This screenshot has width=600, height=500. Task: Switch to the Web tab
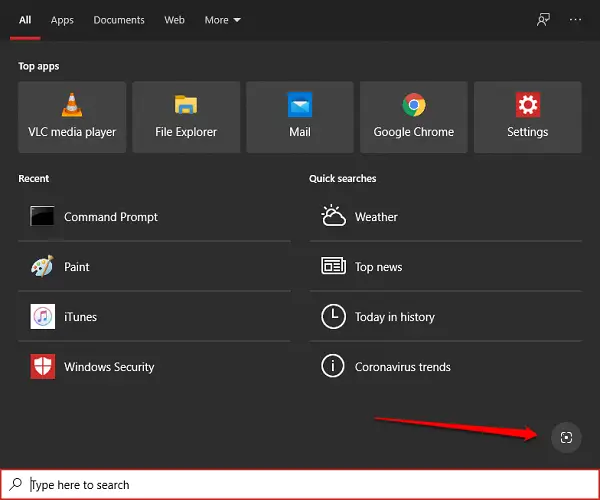point(174,20)
